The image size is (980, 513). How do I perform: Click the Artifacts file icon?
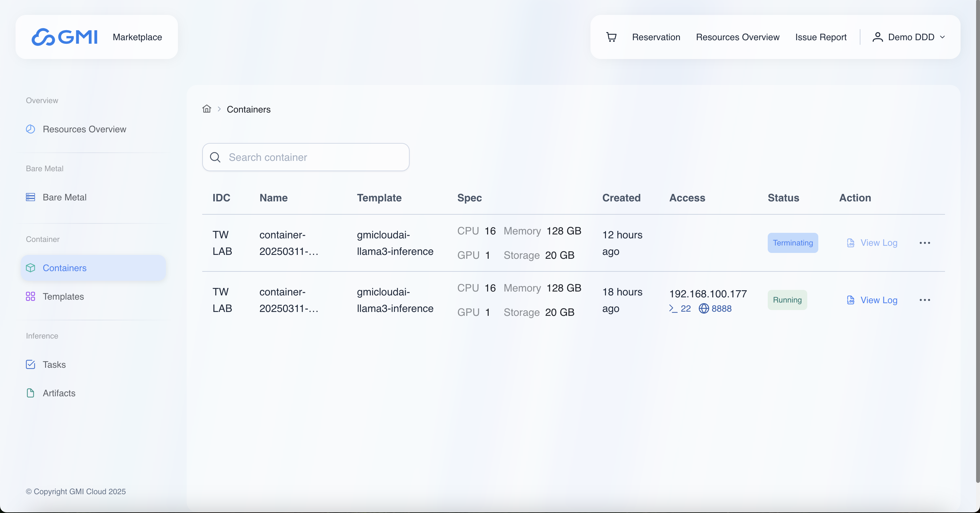tap(30, 393)
